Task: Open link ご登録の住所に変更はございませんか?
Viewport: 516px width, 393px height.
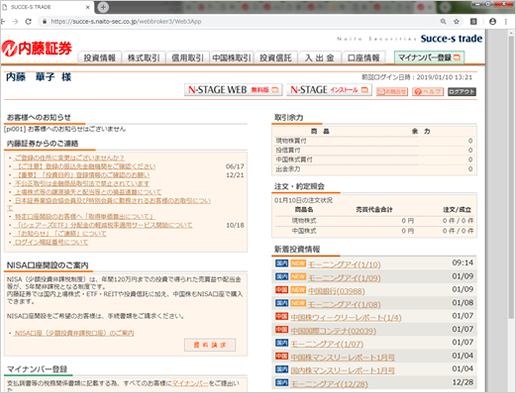Action: pos(69,158)
